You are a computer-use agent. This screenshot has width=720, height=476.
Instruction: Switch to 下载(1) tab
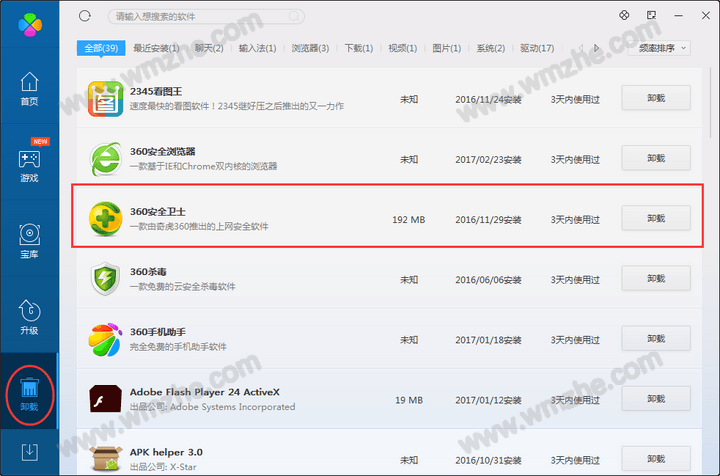(359, 48)
